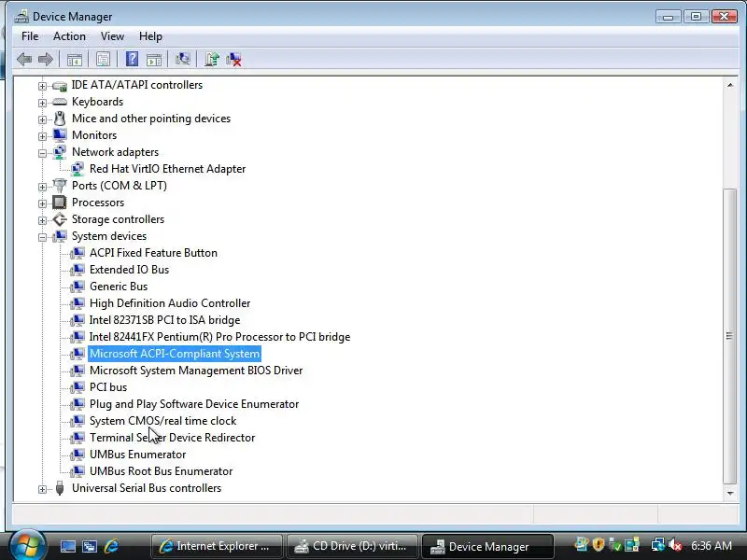
Task: Select System CMOS/real time clock
Action: point(162,421)
